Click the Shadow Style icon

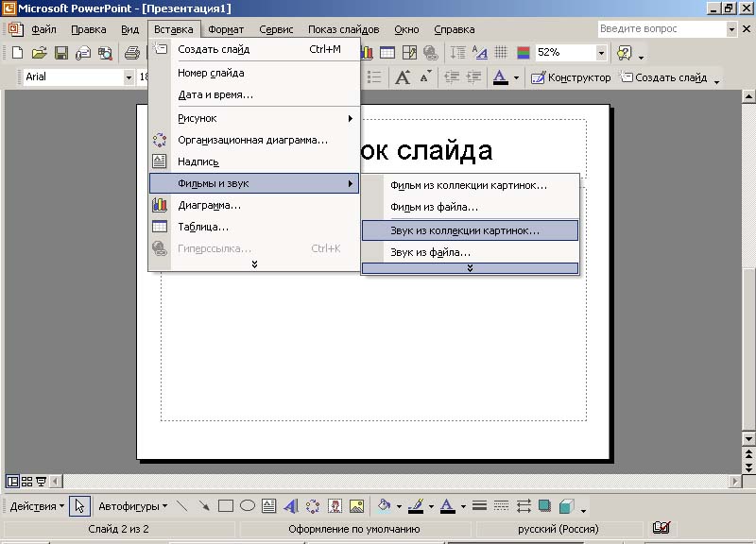point(545,506)
